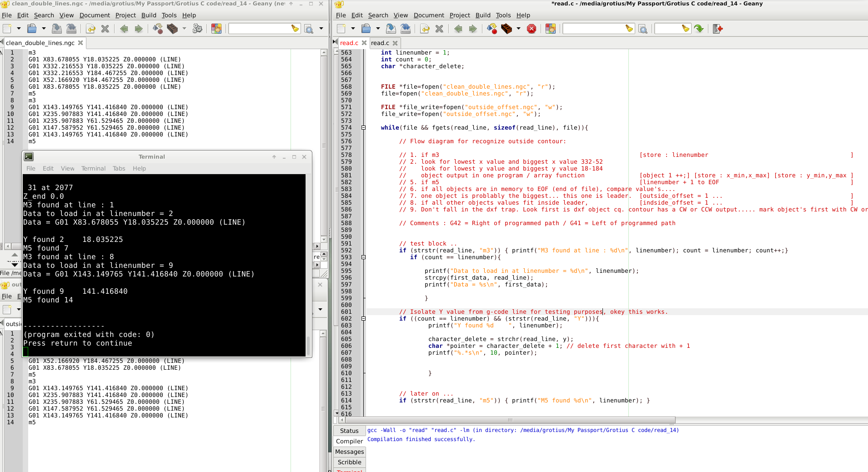Open color chooser in right Geany window
The image size is (868, 472).
[550, 29]
